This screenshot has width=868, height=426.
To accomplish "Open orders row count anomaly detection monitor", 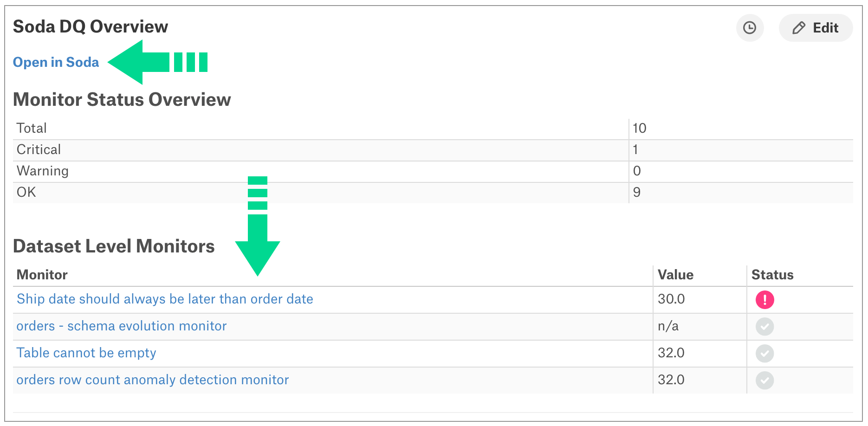I will tap(153, 380).
